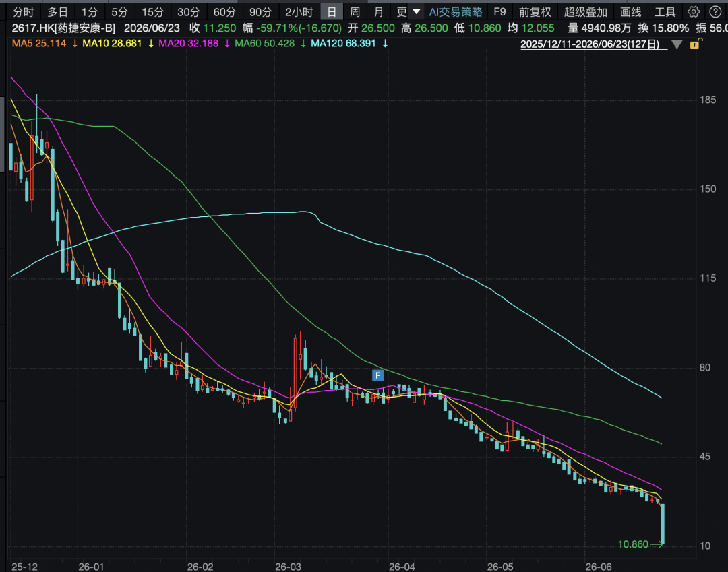Click the blue F event marker

click(378, 375)
